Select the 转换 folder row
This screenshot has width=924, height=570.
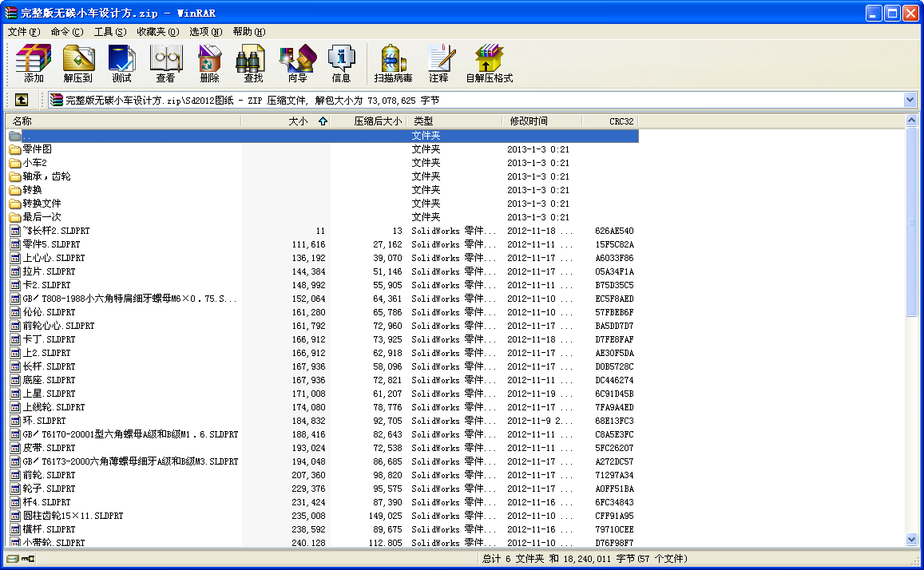(323, 190)
